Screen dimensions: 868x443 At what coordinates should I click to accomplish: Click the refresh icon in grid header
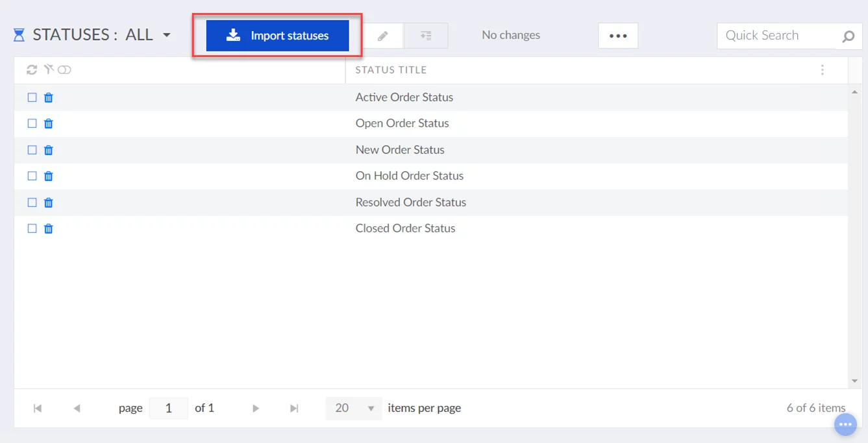(31, 70)
